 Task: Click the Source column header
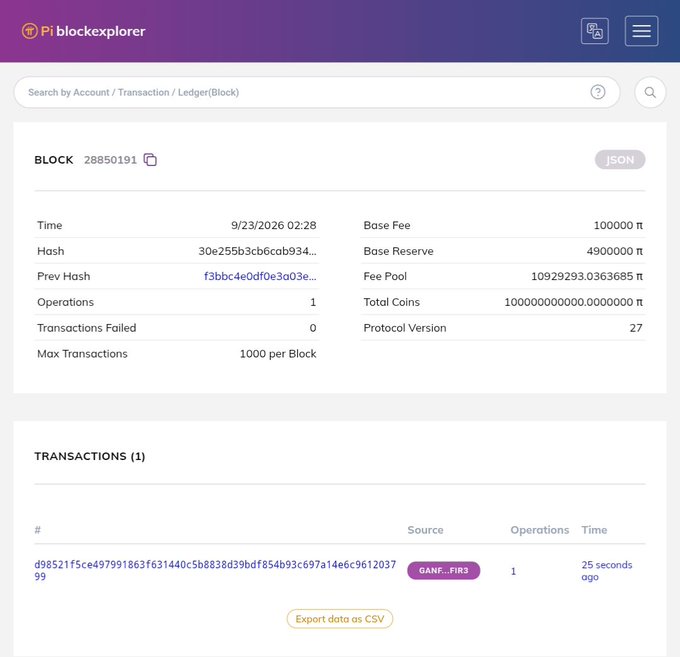425,530
